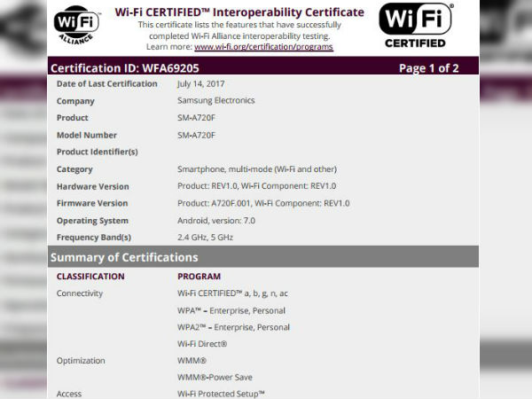Screen dimensions: 532x399
Task: Click the CLASSIFICATION column heading
Action: tap(90, 277)
